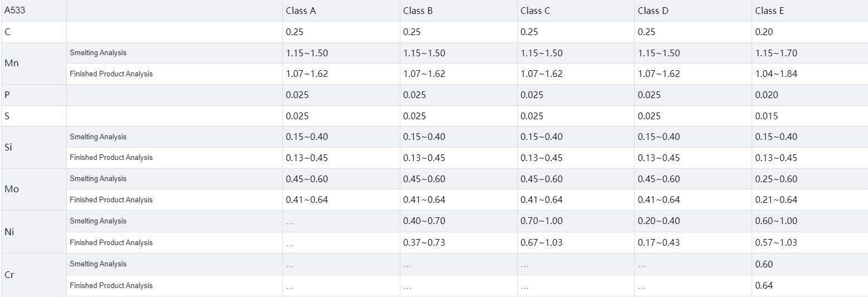
Task: Select Class E Cr finished value 0.64
Action: [x=764, y=286]
